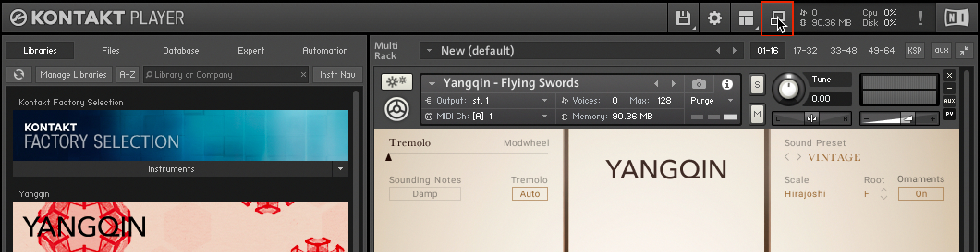The image size is (980, 252).
Task: Click the Tune knob
Action: pyautogui.click(x=788, y=88)
